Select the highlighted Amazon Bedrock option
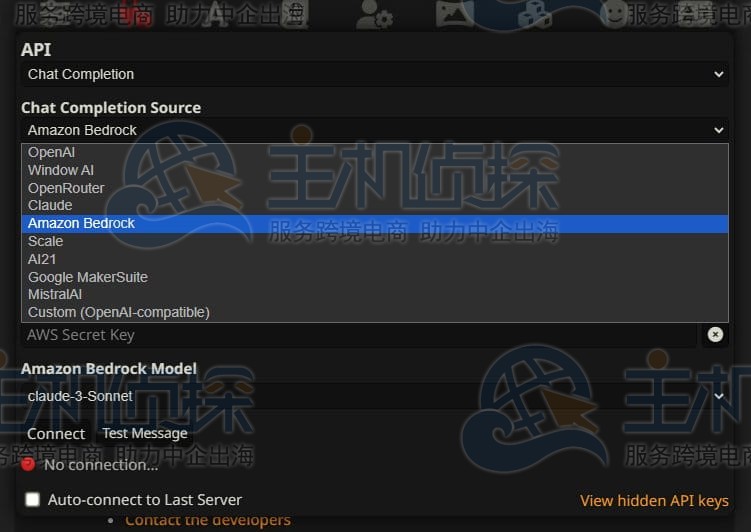751x532 pixels. [x=81, y=223]
